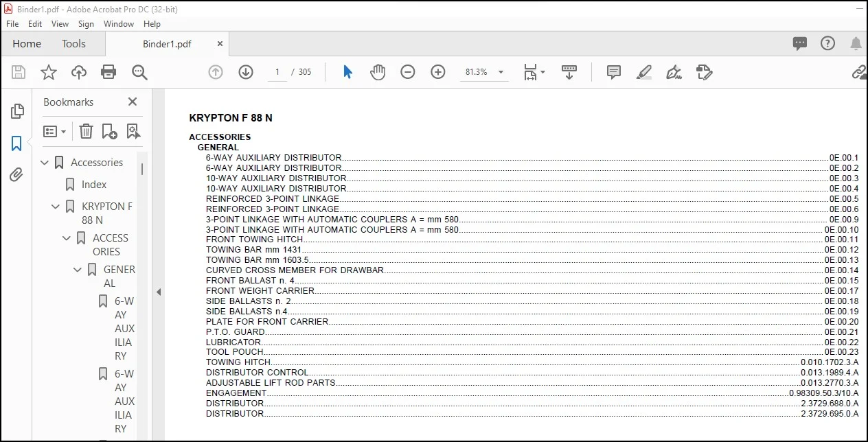This screenshot has height=442, width=868.
Task: Click the LUBRICATOR entry
Action: (532, 342)
